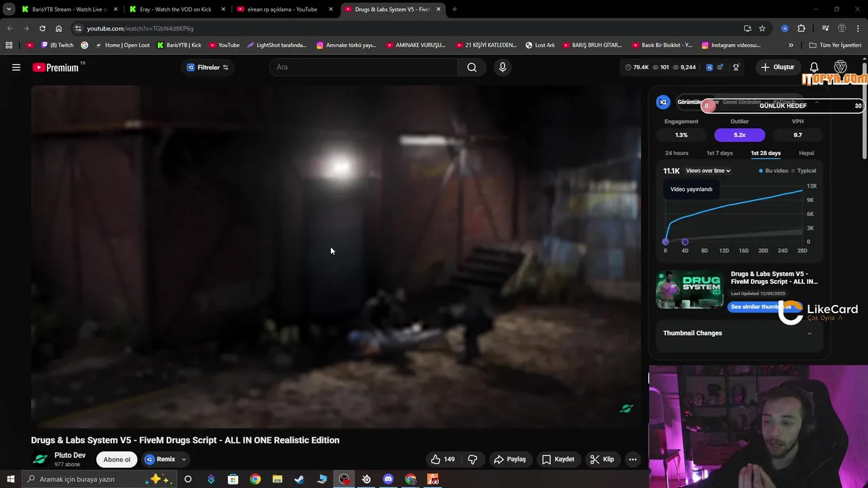Switch to the elrean rp açıklama tab
Screen dimensions: 868x488
point(285,9)
